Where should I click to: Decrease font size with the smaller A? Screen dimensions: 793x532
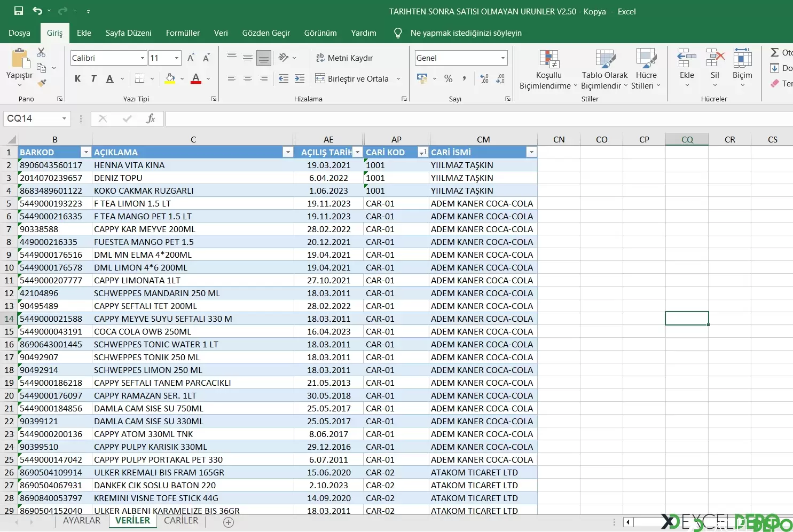pos(206,58)
